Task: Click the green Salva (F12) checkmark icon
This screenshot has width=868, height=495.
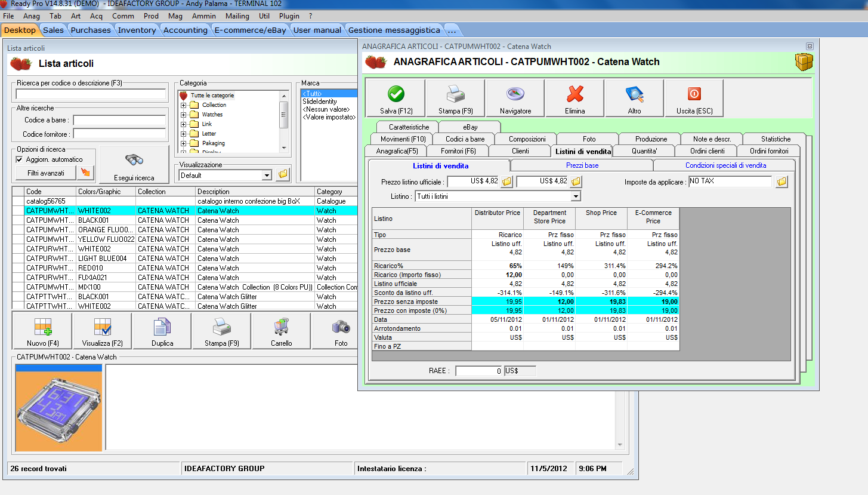Action: coord(396,94)
